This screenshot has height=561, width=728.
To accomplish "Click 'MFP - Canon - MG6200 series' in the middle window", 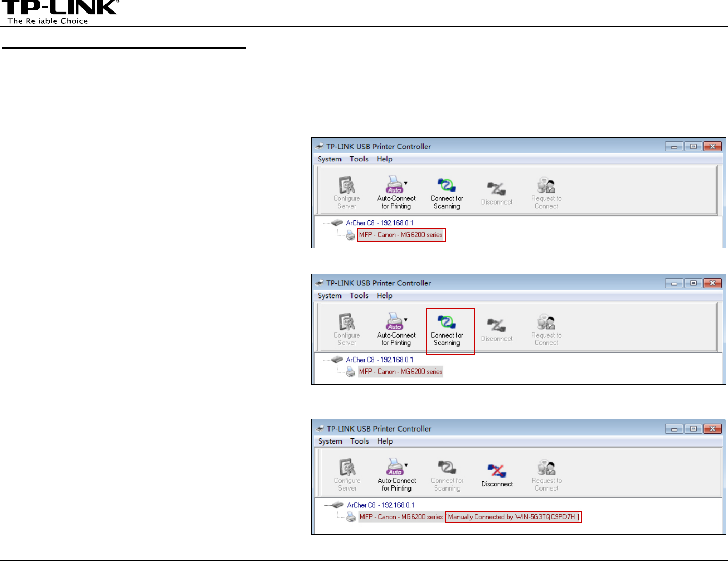I will tap(401, 372).
